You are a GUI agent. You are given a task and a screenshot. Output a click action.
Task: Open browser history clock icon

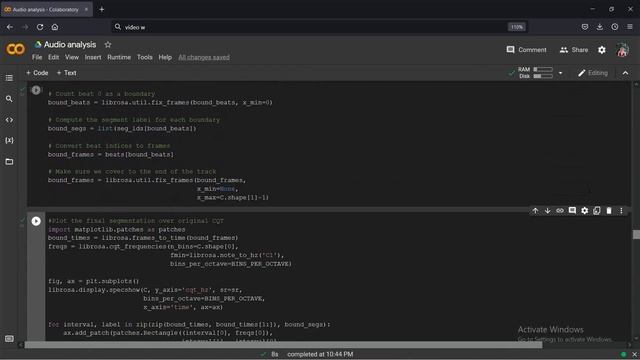tap(615, 27)
